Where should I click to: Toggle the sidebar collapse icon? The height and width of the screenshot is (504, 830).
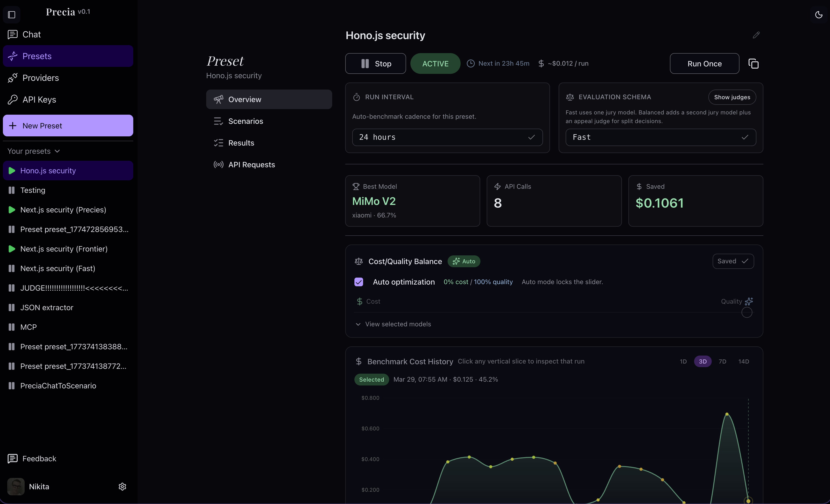12,14
